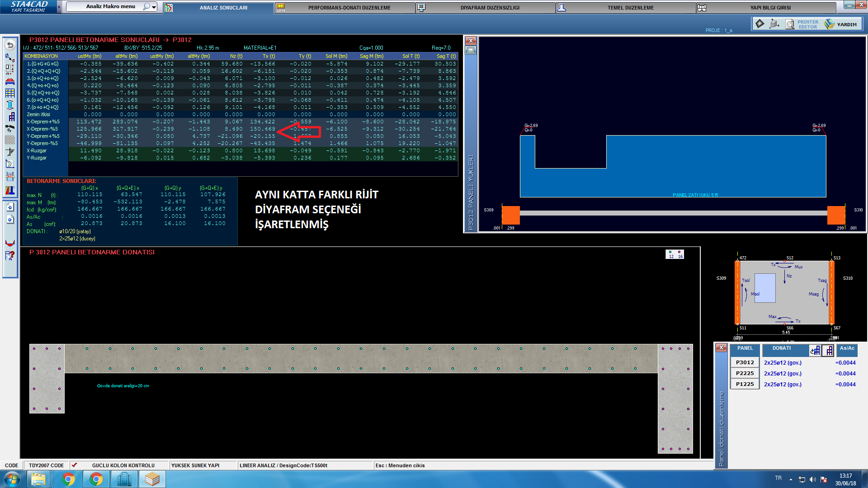Open the YAPI BILGI GIRISI tab

click(x=766, y=8)
